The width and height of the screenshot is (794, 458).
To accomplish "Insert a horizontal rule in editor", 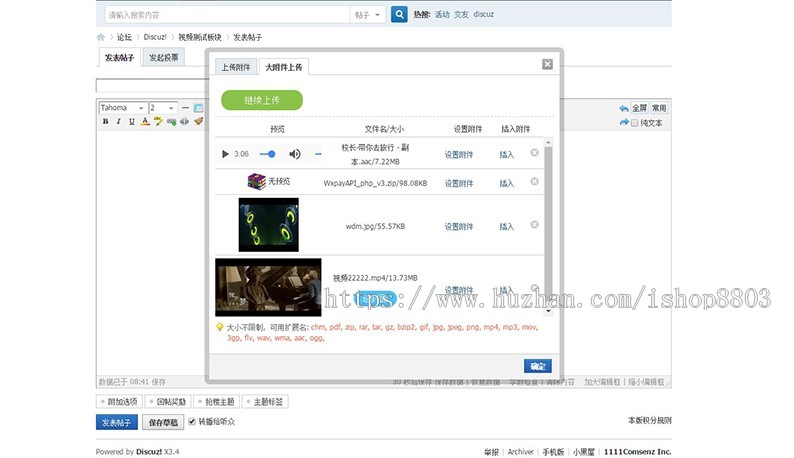I will 185,108.
